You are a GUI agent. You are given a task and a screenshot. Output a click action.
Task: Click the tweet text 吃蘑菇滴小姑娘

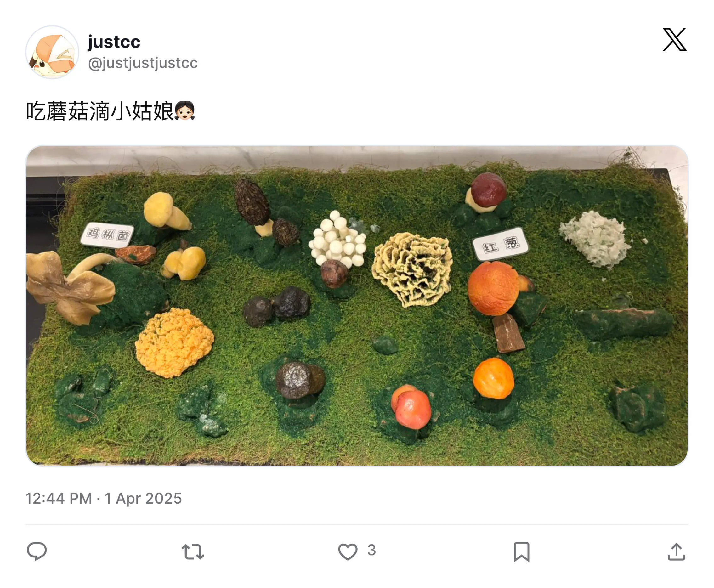[x=100, y=111]
